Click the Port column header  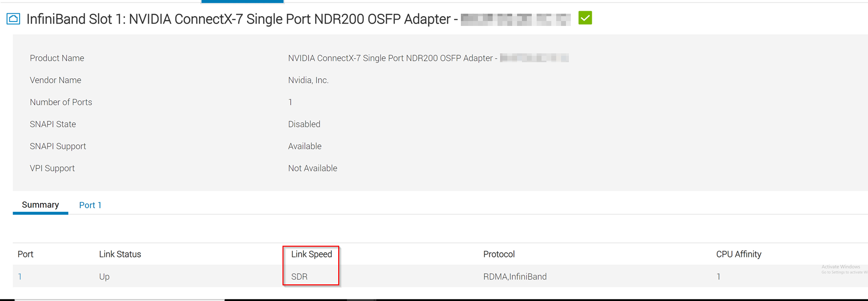tap(25, 254)
